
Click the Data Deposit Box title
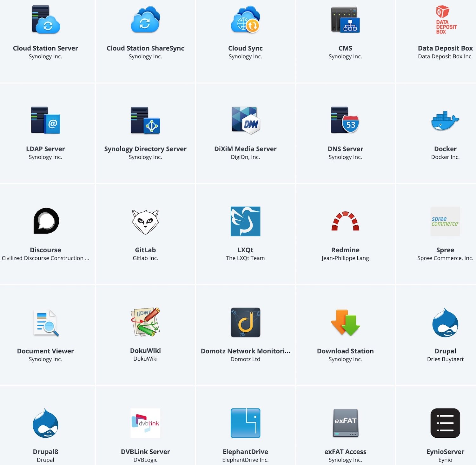pos(445,48)
